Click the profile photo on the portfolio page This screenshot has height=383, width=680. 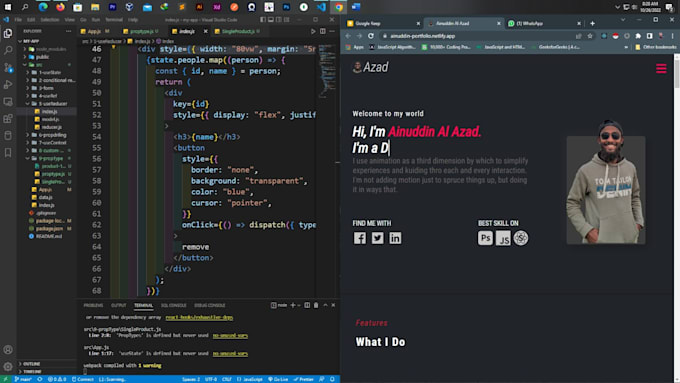click(x=606, y=182)
